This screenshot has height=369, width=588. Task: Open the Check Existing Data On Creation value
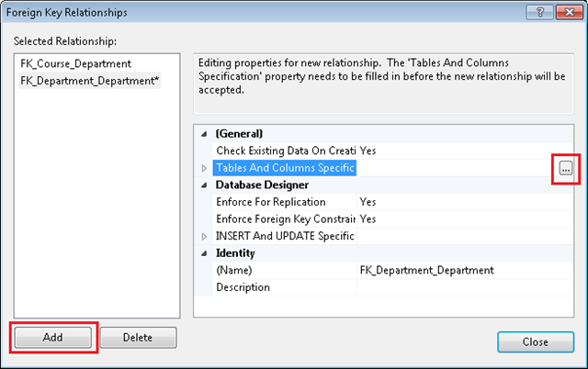pyautogui.click(x=459, y=150)
